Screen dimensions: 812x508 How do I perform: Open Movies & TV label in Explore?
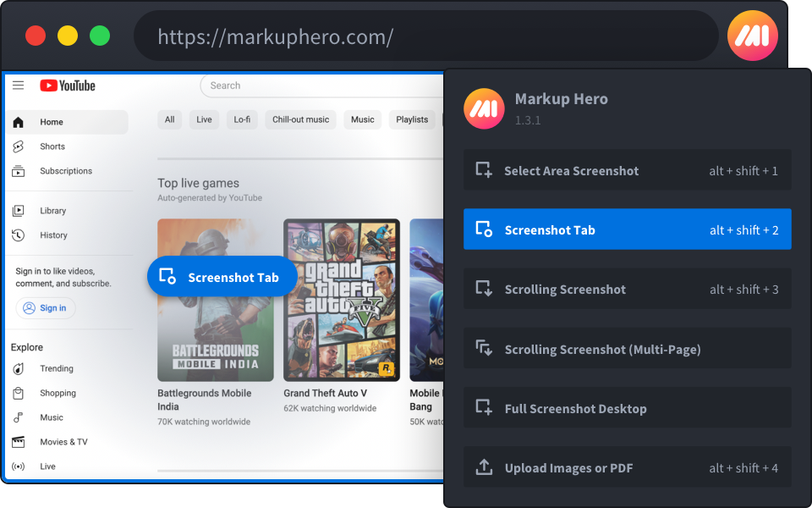pyautogui.click(x=63, y=442)
